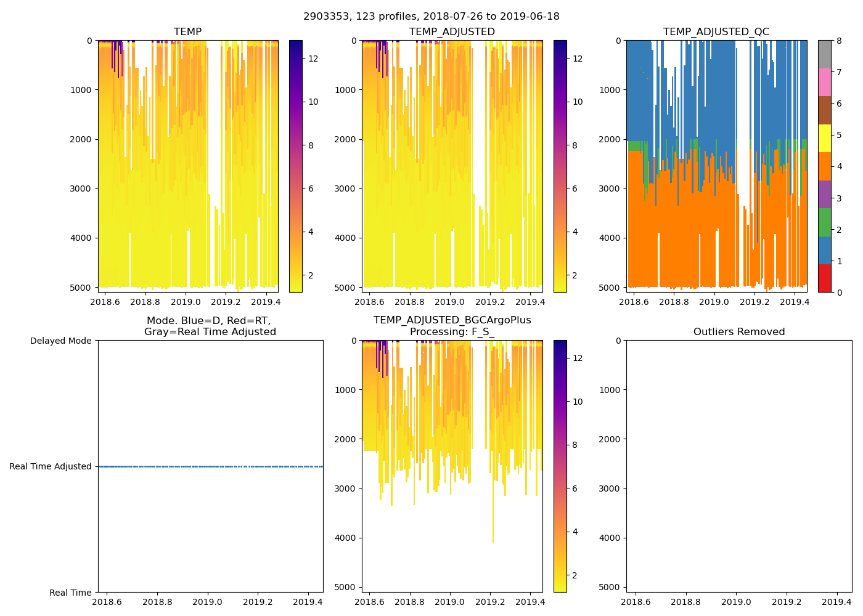This screenshot has height=616, width=863.
Task: Click the purple QC colorbar segment
Action: pyautogui.click(x=824, y=194)
